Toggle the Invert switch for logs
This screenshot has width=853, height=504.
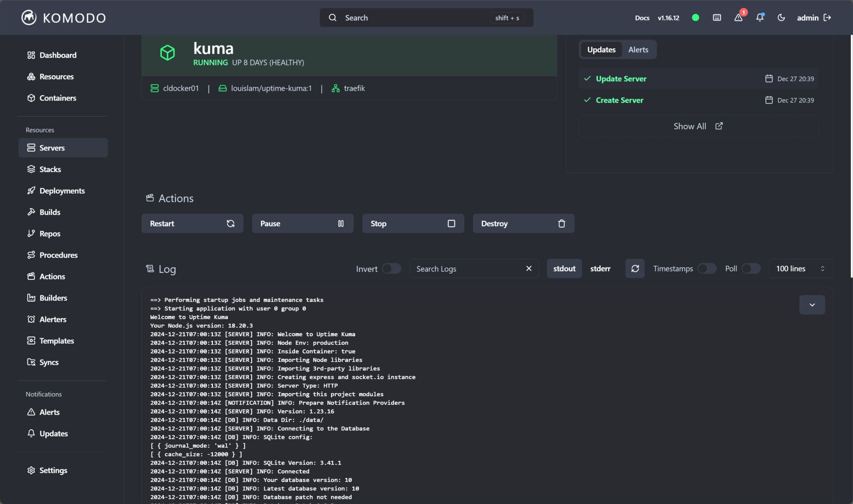pos(391,269)
